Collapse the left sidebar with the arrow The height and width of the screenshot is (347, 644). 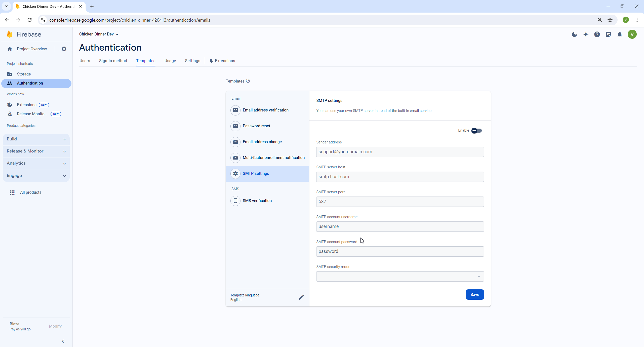tap(62, 341)
